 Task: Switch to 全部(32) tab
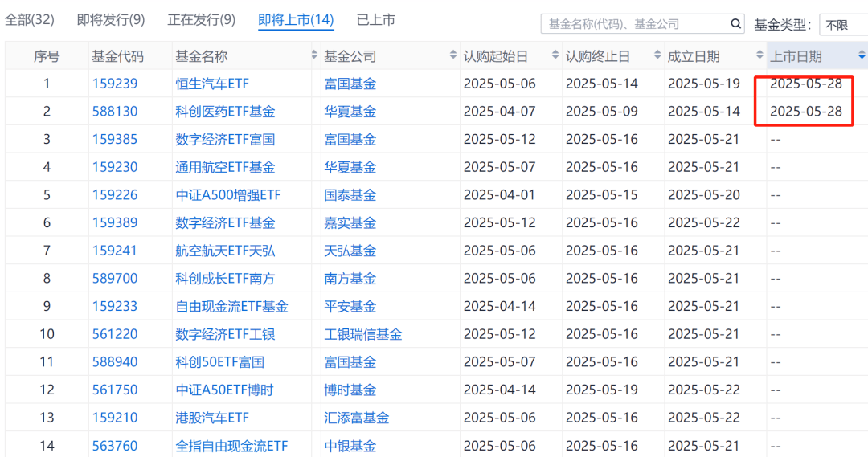pyautogui.click(x=30, y=20)
